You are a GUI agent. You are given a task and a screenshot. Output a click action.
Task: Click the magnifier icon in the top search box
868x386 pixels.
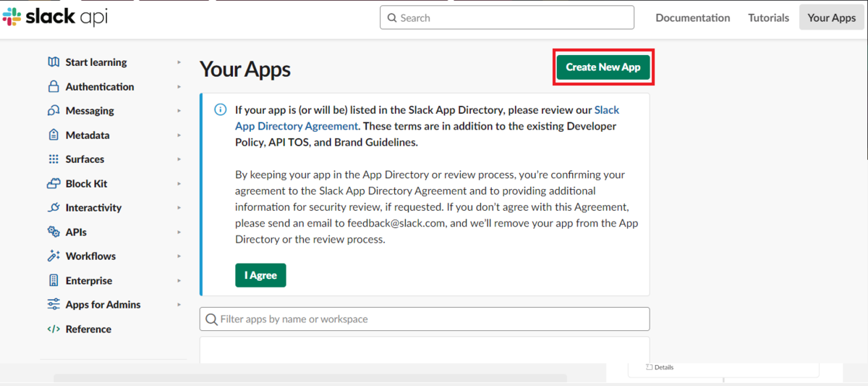(392, 18)
